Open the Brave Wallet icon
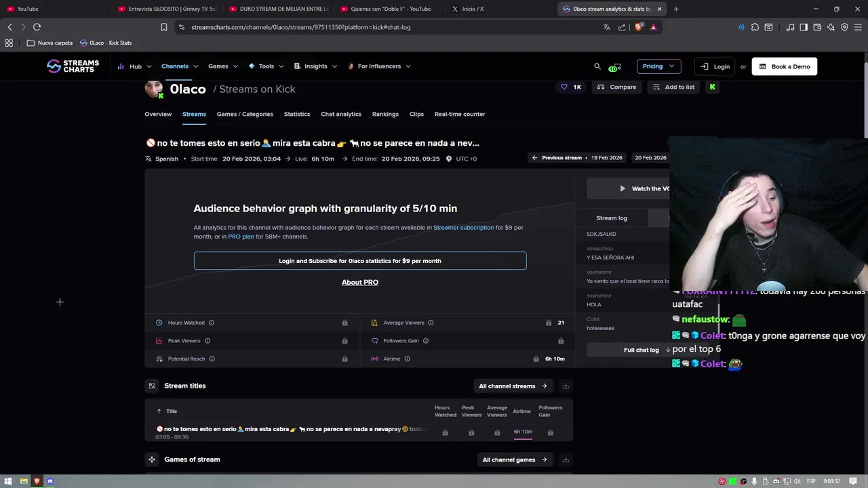The image size is (868, 488). 817,27
